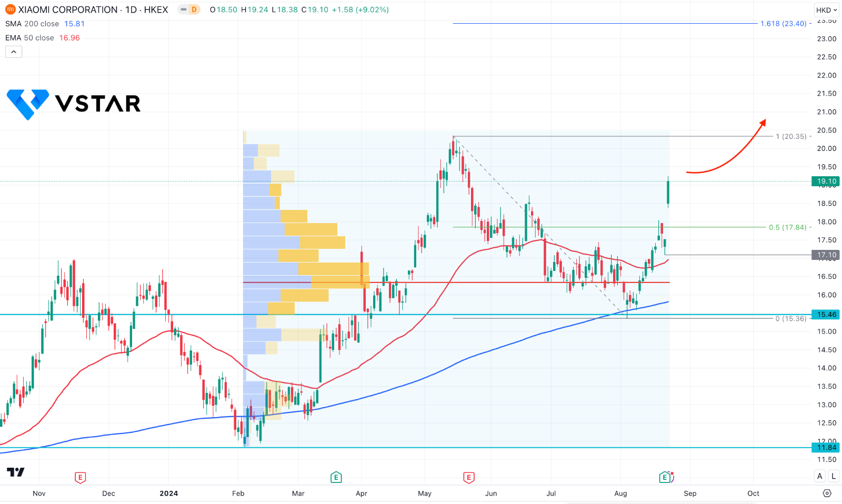Image resolution: width=842 pixels, height=504 pixels.
Task: Click the Sep label on time axis
Action: 690,493
